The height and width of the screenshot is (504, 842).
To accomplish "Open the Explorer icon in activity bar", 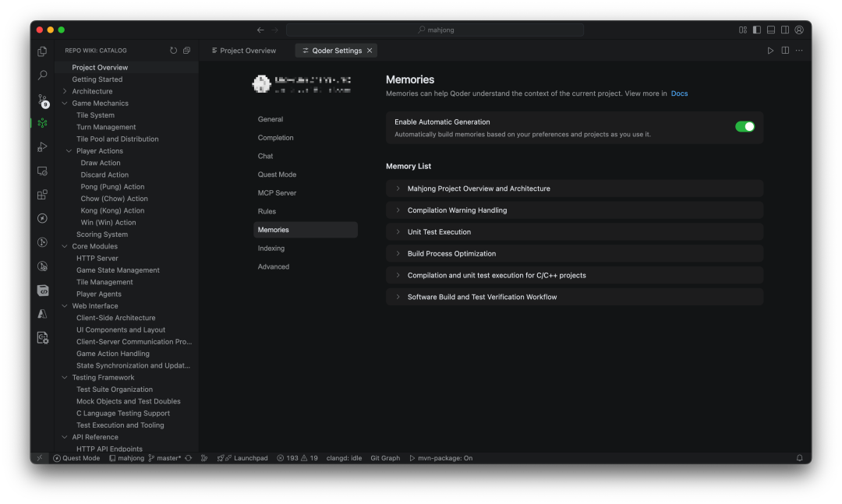I will [42, 51].
